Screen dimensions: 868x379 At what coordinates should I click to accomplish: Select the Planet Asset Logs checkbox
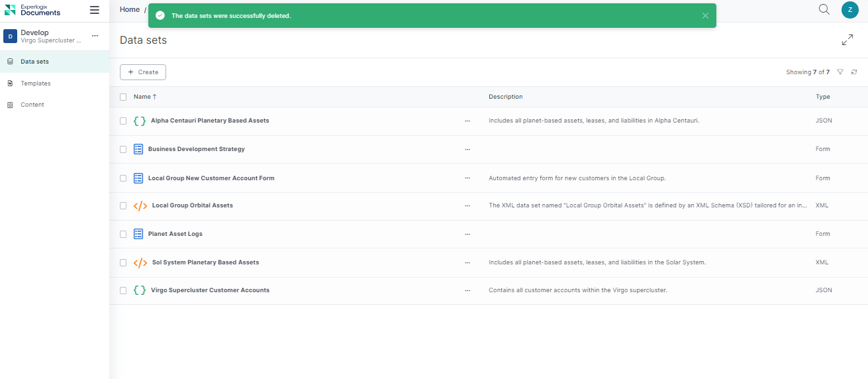pyautogui.click(x=123, y=235)
